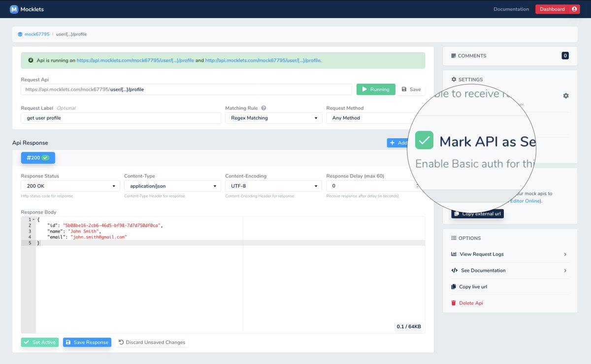Click the Set Active button

pos(40,342)
